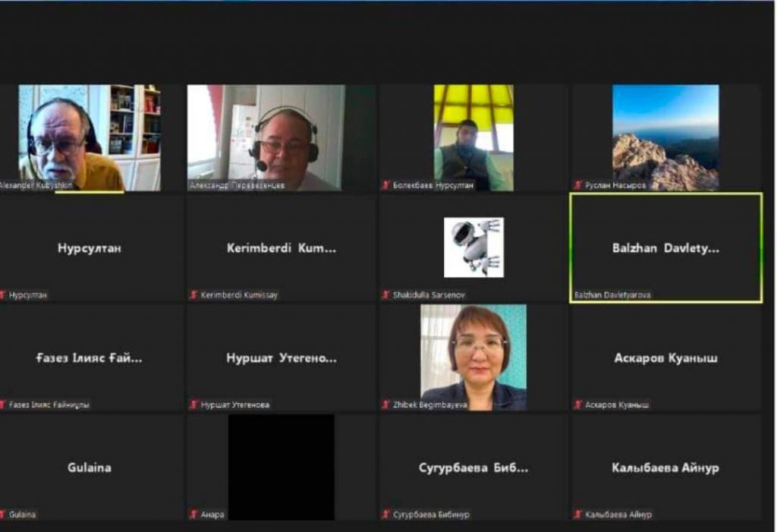Click muted mic icon beside Калыбаева Айнур label
This screenshot has width=777, height=532.
(578, 515)
